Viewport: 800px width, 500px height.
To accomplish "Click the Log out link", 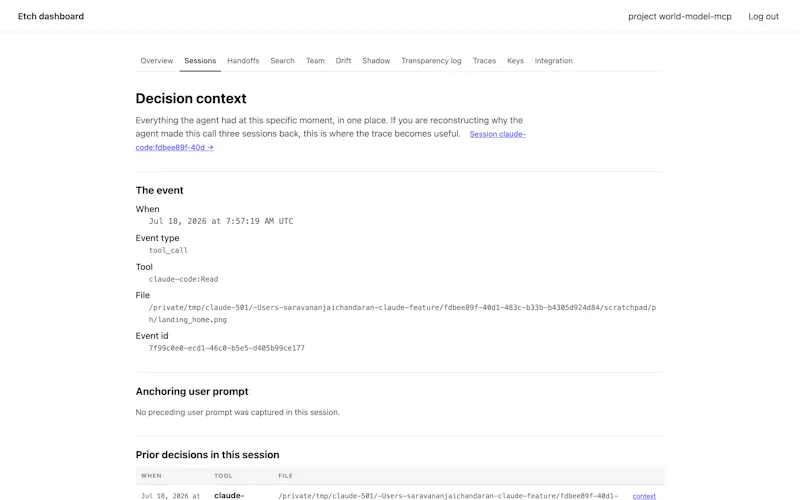I will [763, 16].
